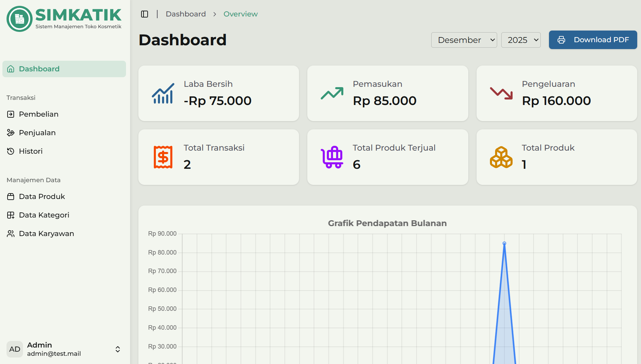Click the Laba Bersih chart icon
Viewport: 641px width, 364px height.
pyautogui.click(x=163, y=93)
